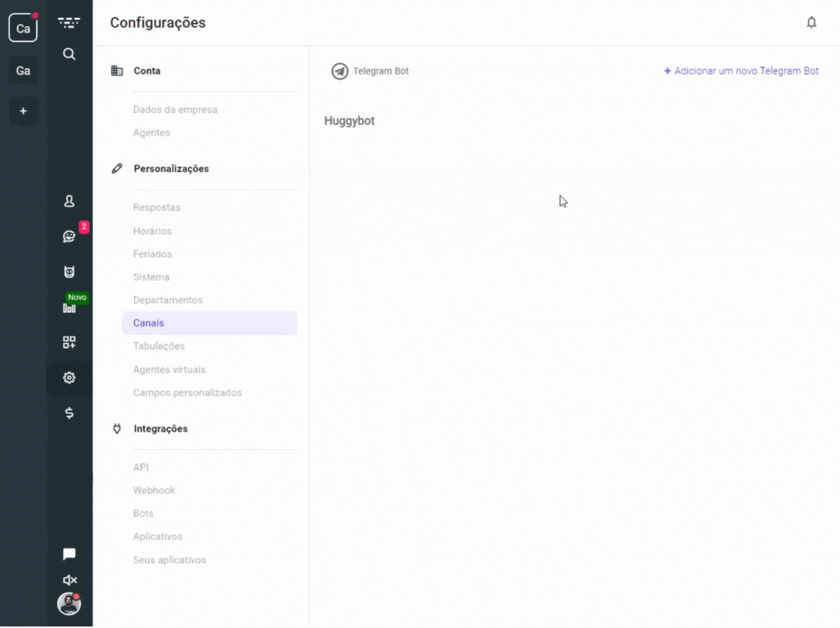Open the Aplicativos page
Screen dimensions: 840x628
point(157,537)
